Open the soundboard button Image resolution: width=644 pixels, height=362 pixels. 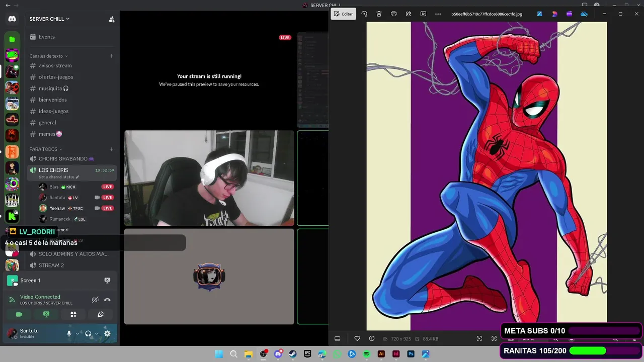pyautogui.click(x=101, y=314)
